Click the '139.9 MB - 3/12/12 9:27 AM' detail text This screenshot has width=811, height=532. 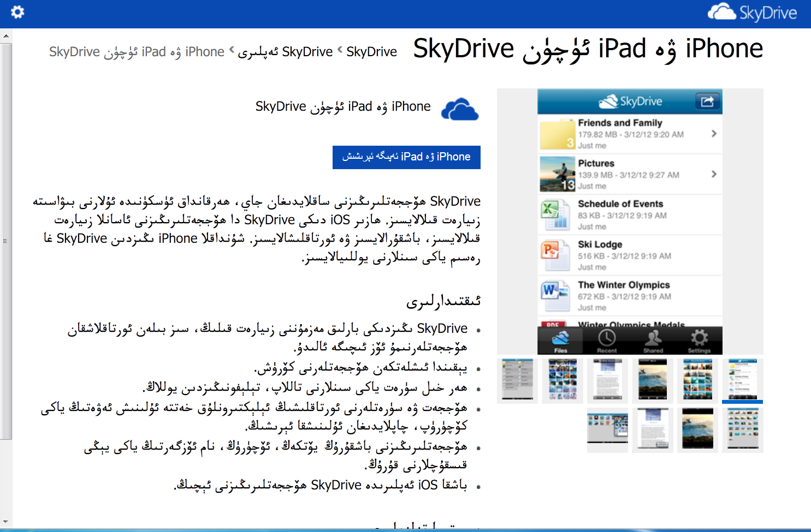pyautogui.click(x=629, y=175)
